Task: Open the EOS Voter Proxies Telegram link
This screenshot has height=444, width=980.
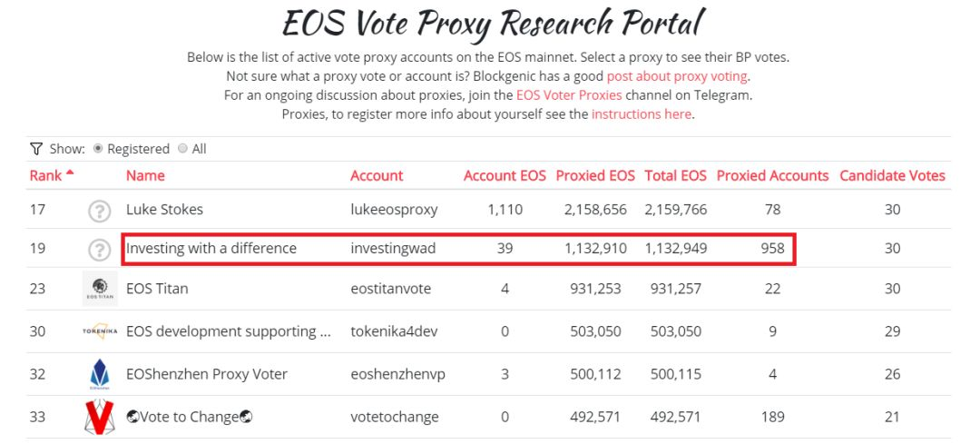Action: (569, 95)
